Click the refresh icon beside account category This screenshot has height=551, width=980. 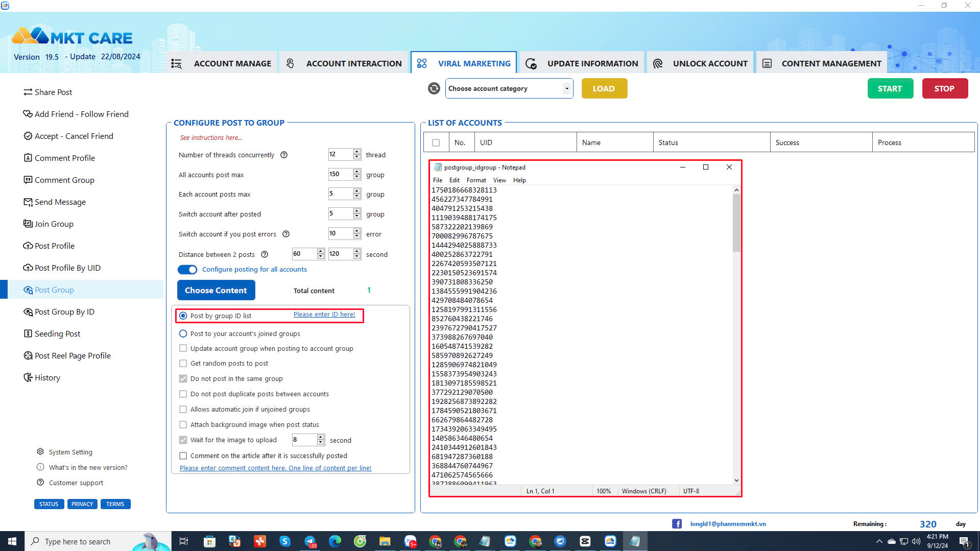(x=433, y=88)
